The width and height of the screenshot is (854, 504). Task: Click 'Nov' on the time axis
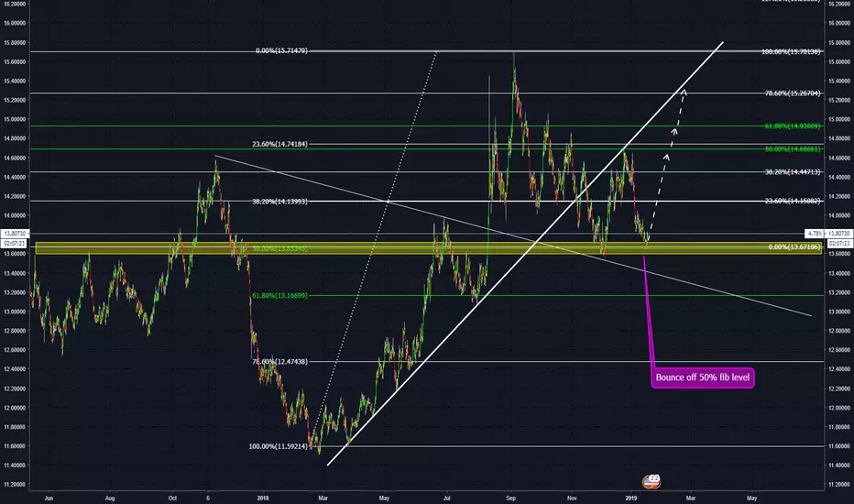tap(572, 498)
